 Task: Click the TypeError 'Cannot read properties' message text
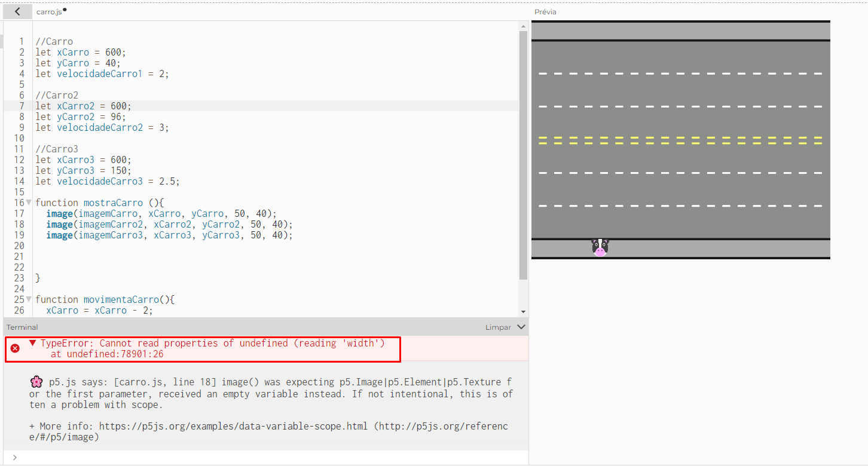(212, 344)
